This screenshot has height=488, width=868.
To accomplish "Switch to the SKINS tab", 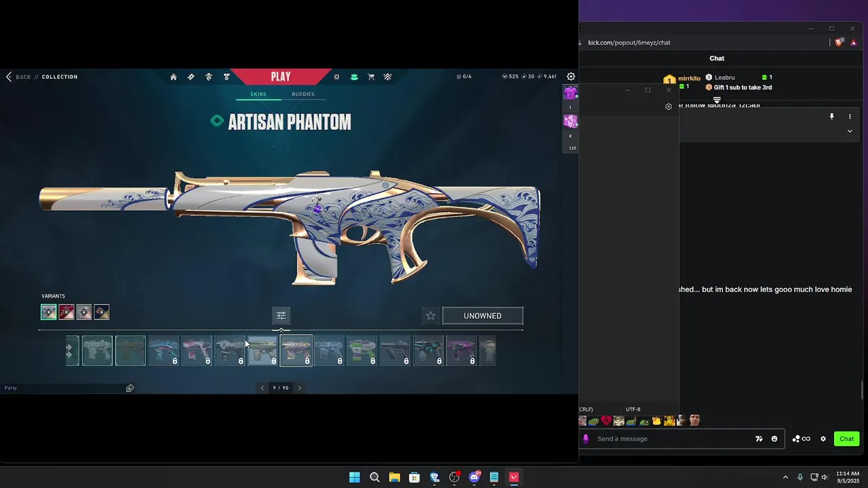I will tap(258, 94).
